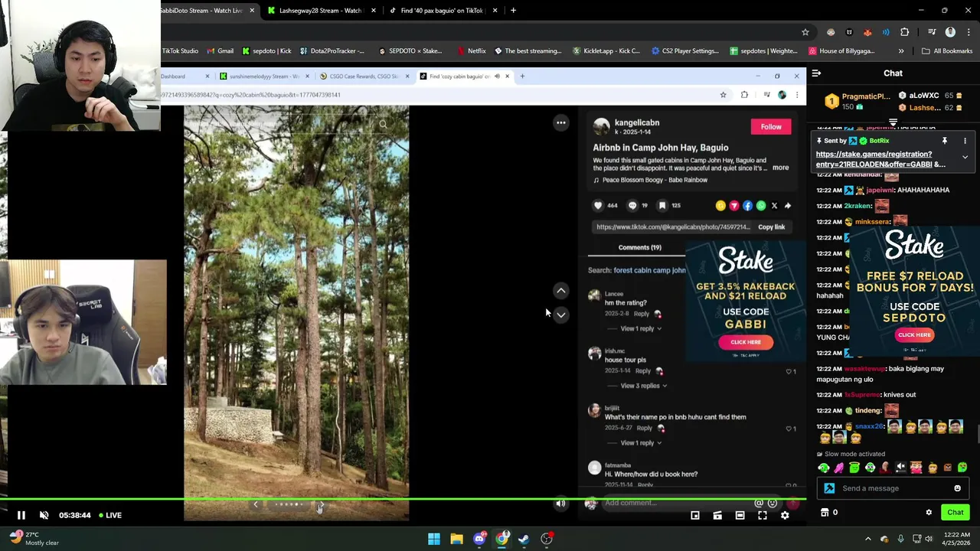Select the Comments (19) tab
The width and height of the screenshot is (980, 551).
639,247
